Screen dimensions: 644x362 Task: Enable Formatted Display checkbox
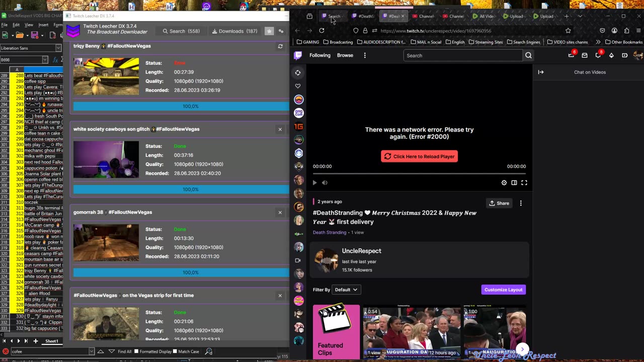point(136,351)
